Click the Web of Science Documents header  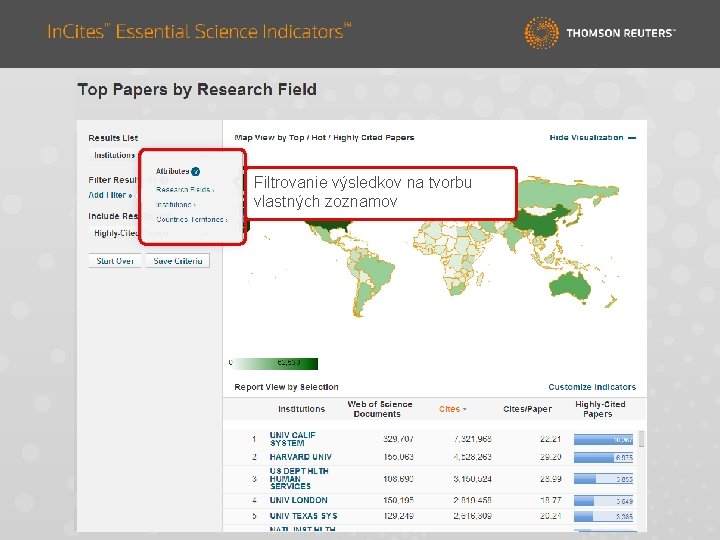pos(379,409)
